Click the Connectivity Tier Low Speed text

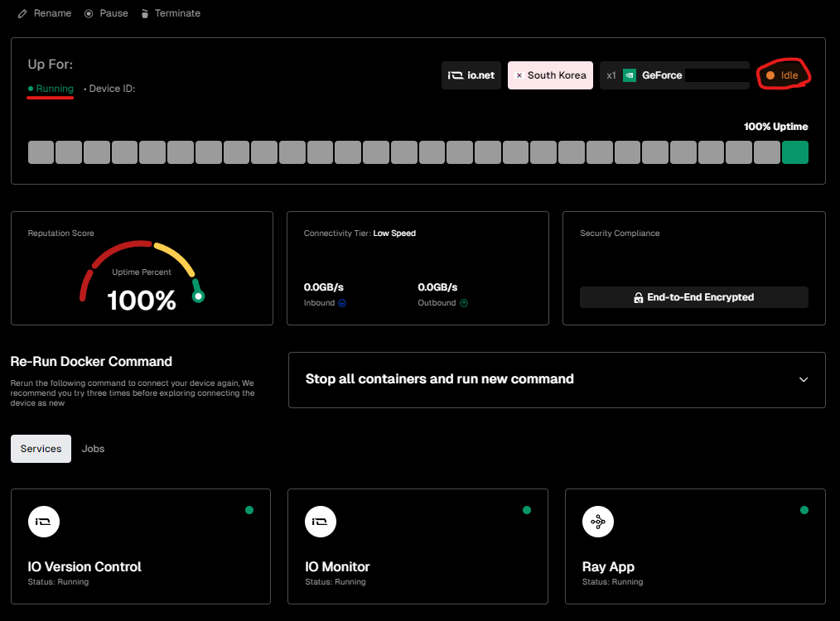(360, 233)
